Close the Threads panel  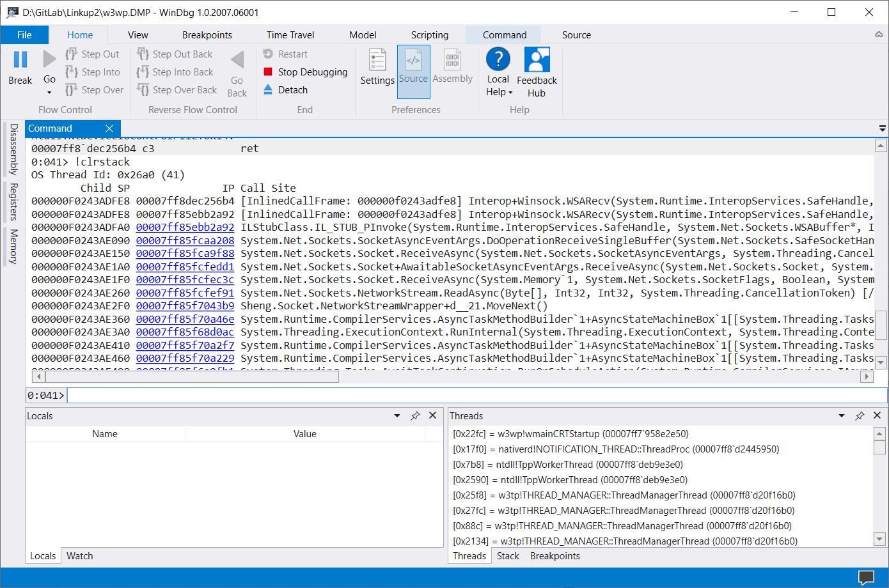point(878,415)
